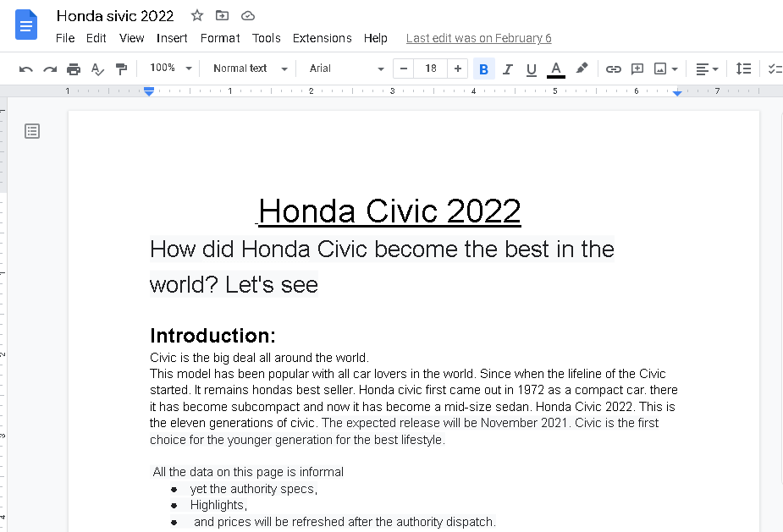Open the Tools menu
Viewport: 783px width, 532px height.
[x=266, y=38]
